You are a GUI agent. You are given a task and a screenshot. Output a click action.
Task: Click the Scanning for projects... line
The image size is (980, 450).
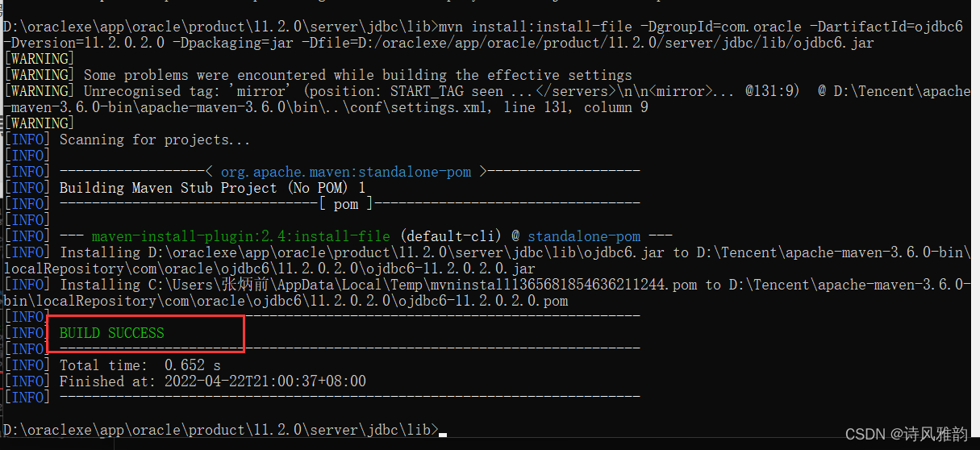click(x=155, y=140)
